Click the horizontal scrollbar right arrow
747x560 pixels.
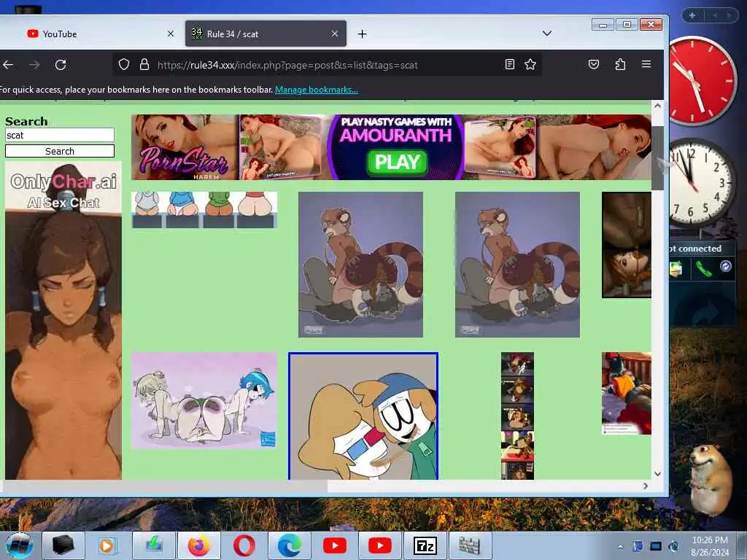[646, 486]
